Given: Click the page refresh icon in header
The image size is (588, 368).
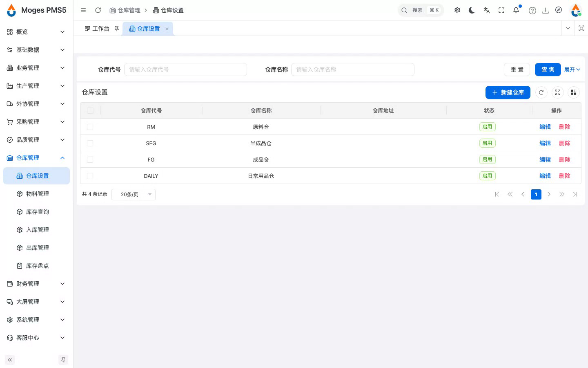Looking at the screenshot, I should (98, 10).
